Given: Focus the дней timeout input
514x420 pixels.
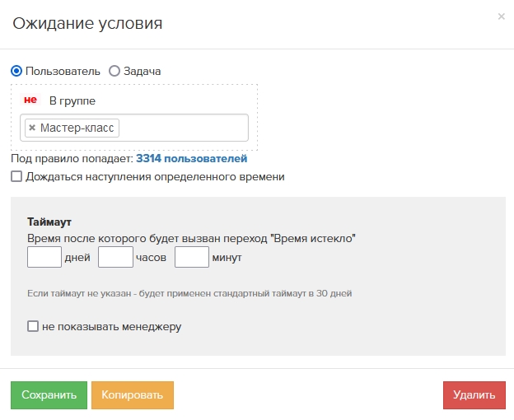Looking at the screenshot, I should (x=44, y=258).
